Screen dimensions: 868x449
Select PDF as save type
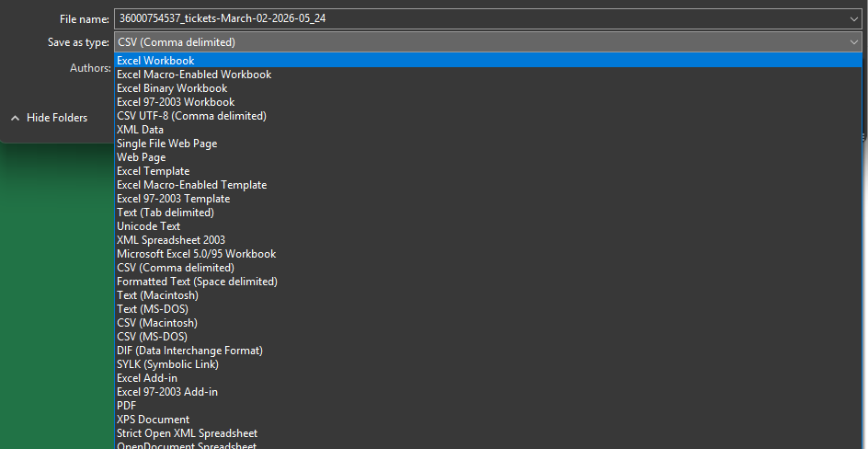tap(487, 406)
